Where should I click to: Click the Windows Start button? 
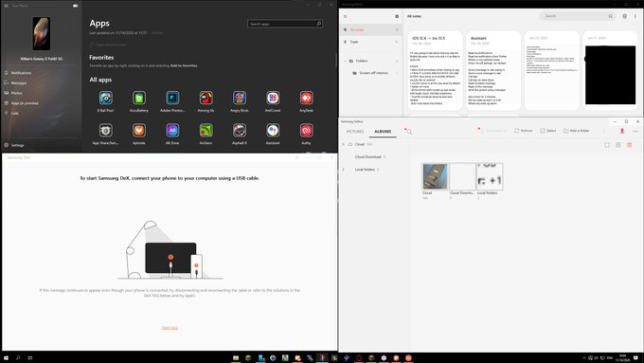tap(6, 358)
